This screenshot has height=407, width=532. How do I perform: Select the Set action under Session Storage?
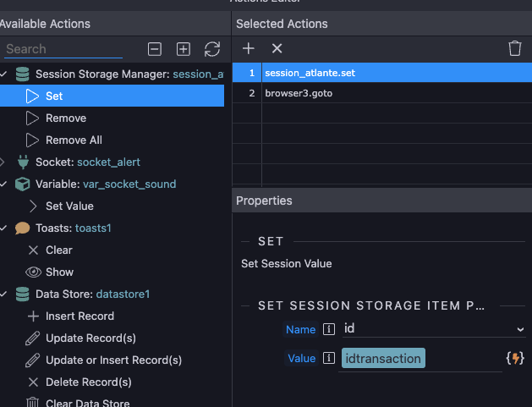112,96
